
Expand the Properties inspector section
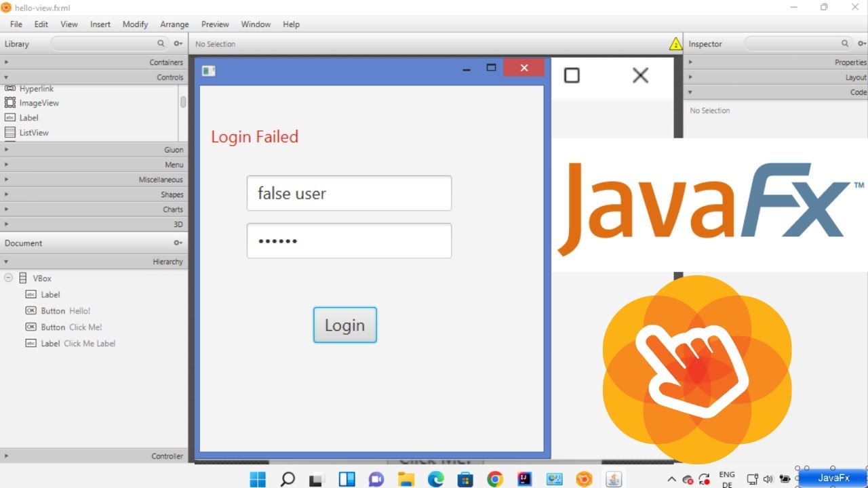[x=776, y=62]
